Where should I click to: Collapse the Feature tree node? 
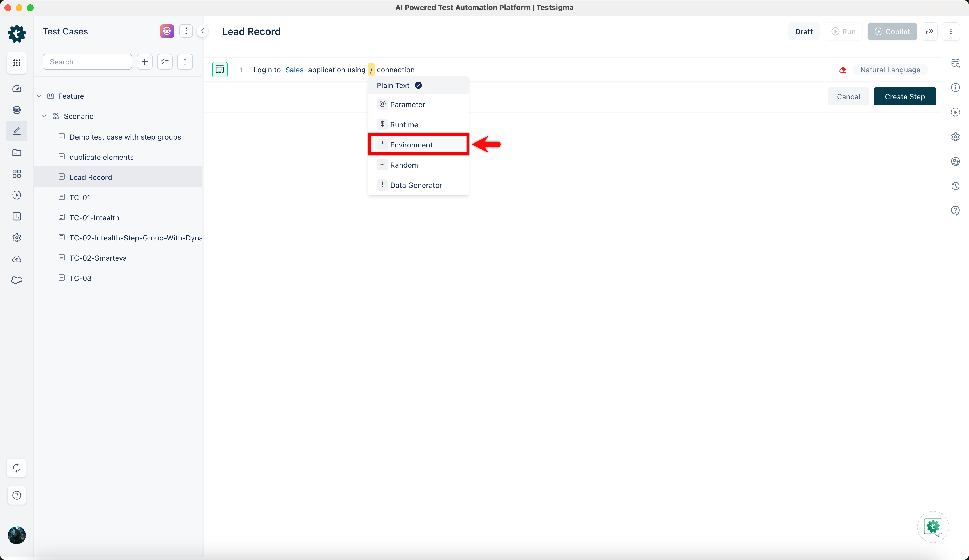point(39,96)
